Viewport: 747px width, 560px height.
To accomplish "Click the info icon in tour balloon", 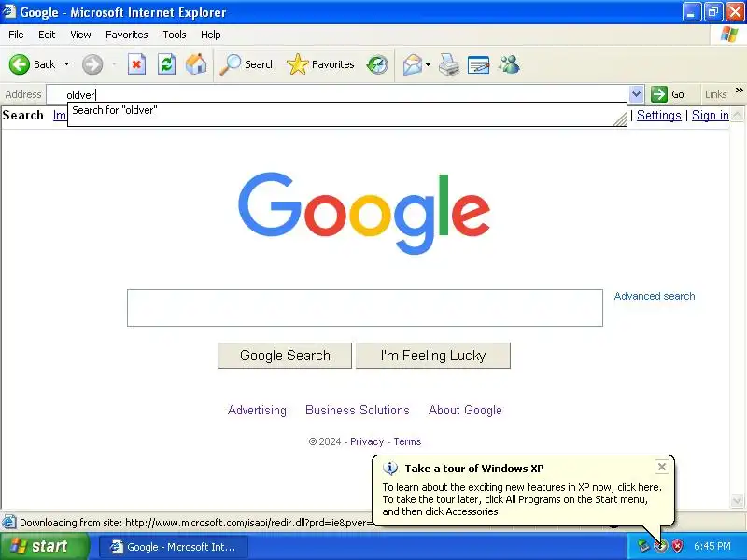I will (x=390, y=469).
